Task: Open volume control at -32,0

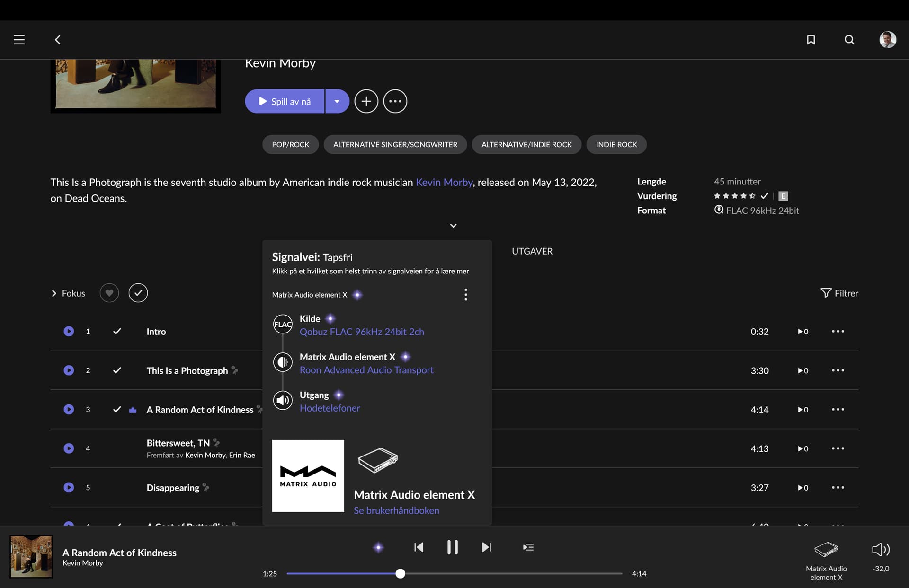Action: coord(881,556)
